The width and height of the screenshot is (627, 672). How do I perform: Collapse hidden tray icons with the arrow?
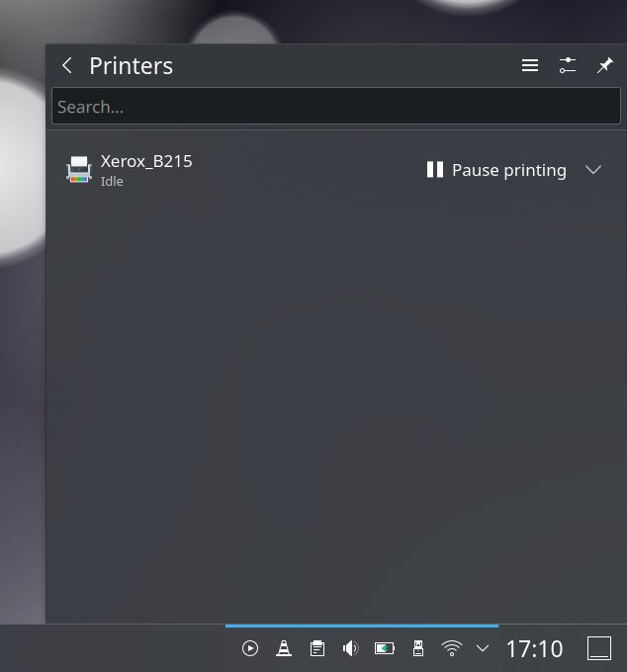483,648
